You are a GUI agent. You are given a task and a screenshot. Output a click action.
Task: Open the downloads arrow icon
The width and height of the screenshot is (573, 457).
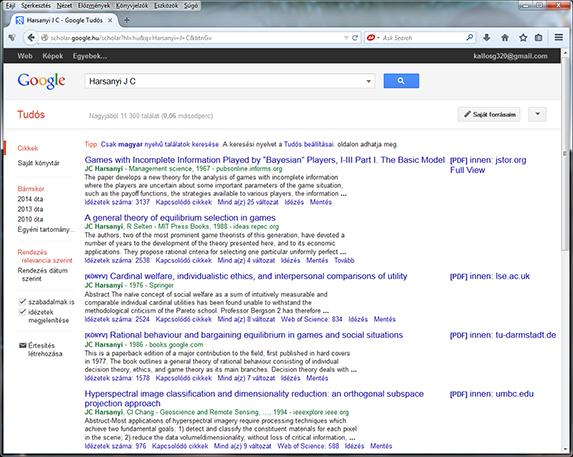pyautogui.click(x=486, y=38)
